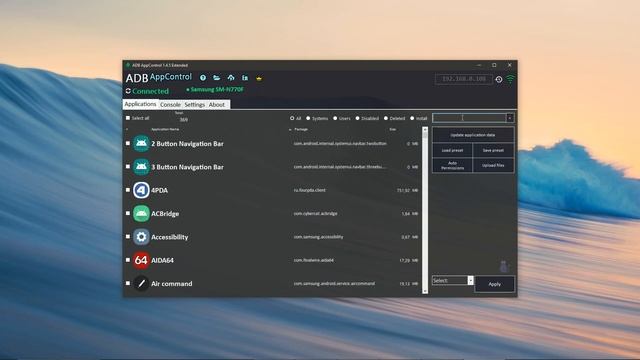Click the app list scrollbar down arrow

pos(425,291)
